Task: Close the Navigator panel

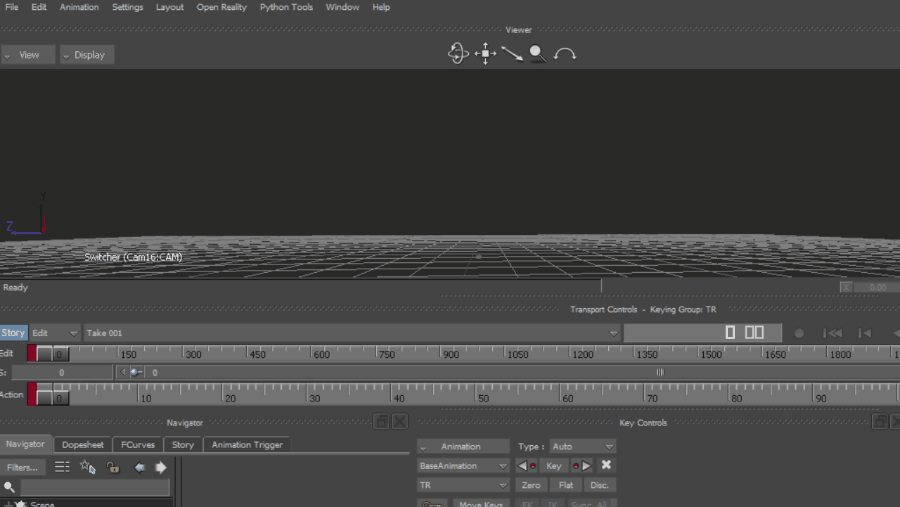Action: 400,421
